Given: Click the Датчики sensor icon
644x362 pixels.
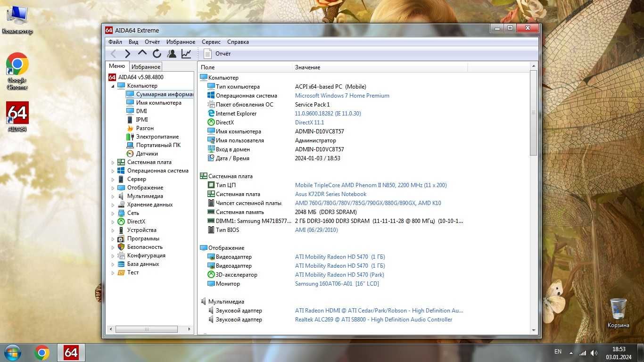Looking at the screenshot, I should click(x=130, y=154).
